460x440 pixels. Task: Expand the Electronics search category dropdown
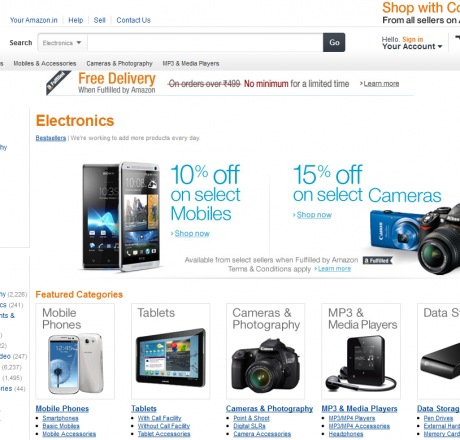pos(62,43)
